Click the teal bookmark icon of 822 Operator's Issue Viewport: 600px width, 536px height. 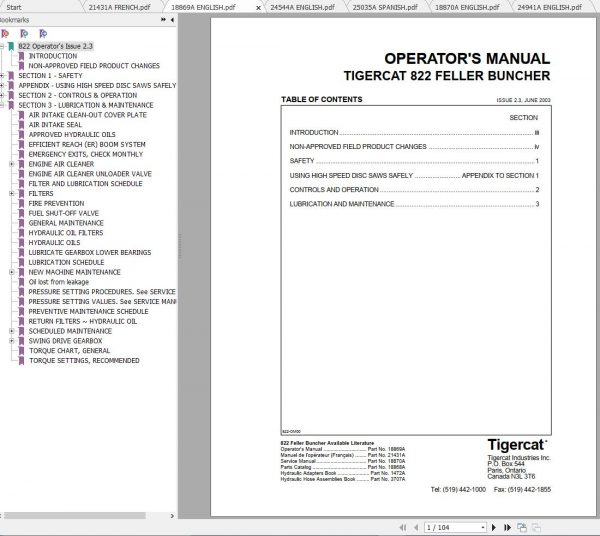(11, 46)
